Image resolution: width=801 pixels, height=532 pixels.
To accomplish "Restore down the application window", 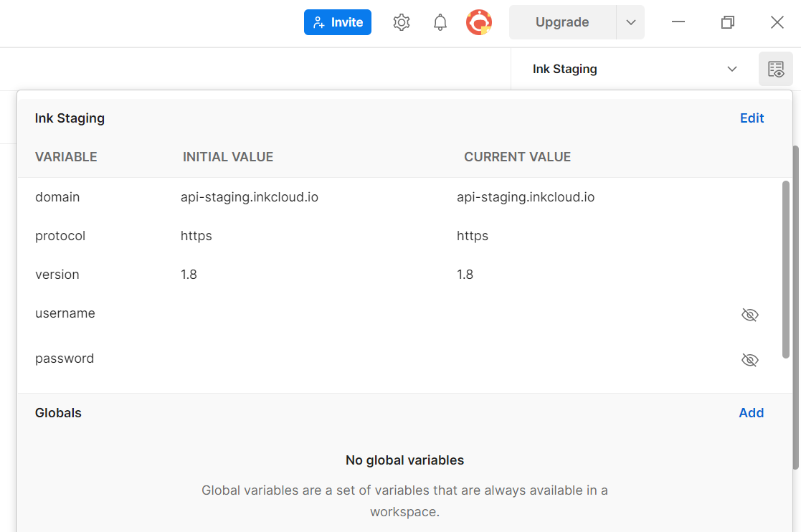I will tap(727, 22).
